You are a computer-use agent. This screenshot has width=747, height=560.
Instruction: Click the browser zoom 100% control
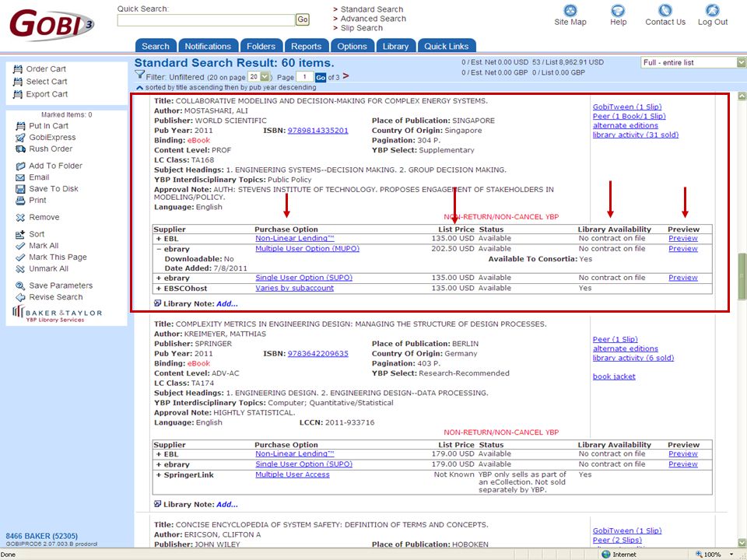pyautogui.click(x=714, y=555)
